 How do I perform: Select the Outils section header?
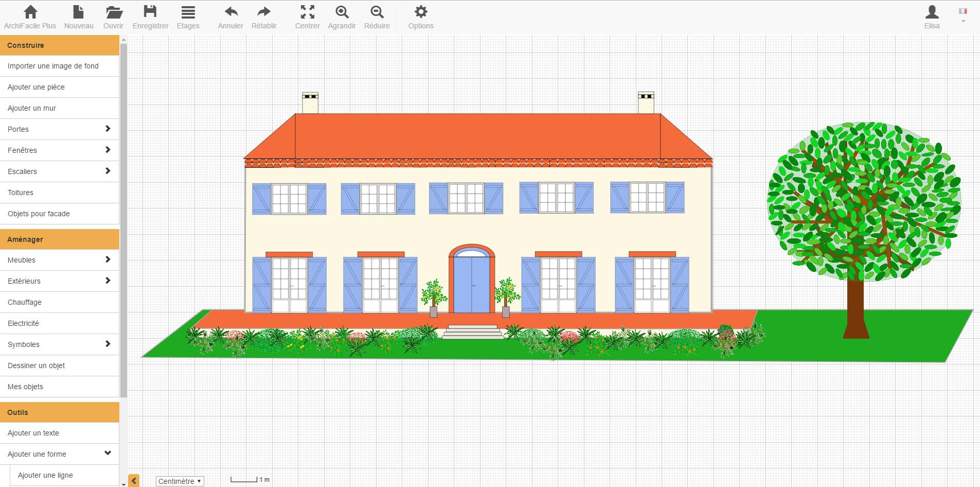tap(59, 412)
